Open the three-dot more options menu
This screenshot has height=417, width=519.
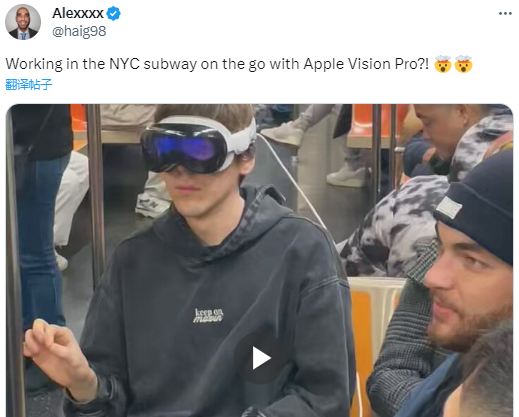point(505,14)
